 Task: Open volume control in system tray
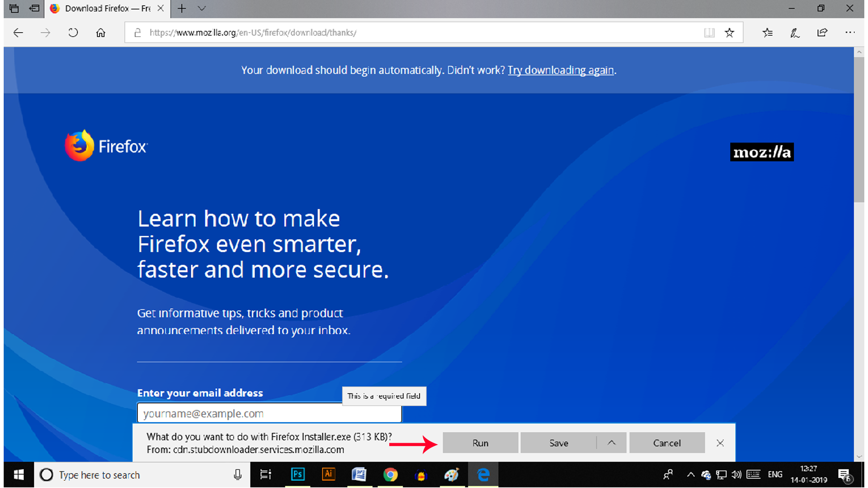coord(736,474)
